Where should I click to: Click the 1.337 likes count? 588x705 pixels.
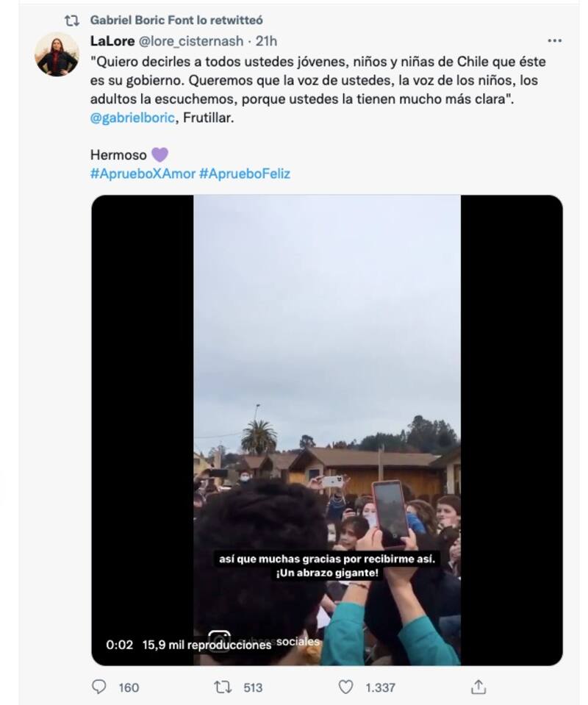point(380,687)
